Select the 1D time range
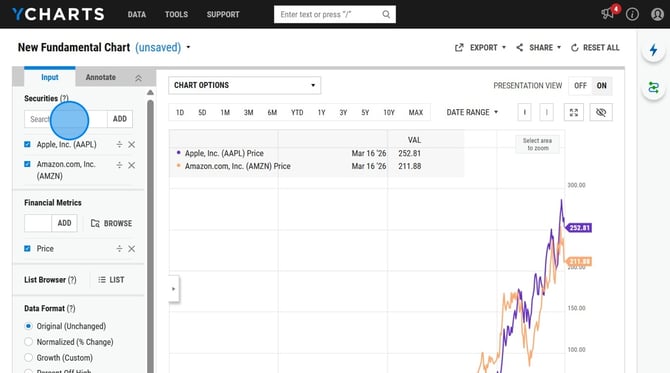The width and height of the screenshot is (670, 373). pyautogui.click(x=180, y=112)
